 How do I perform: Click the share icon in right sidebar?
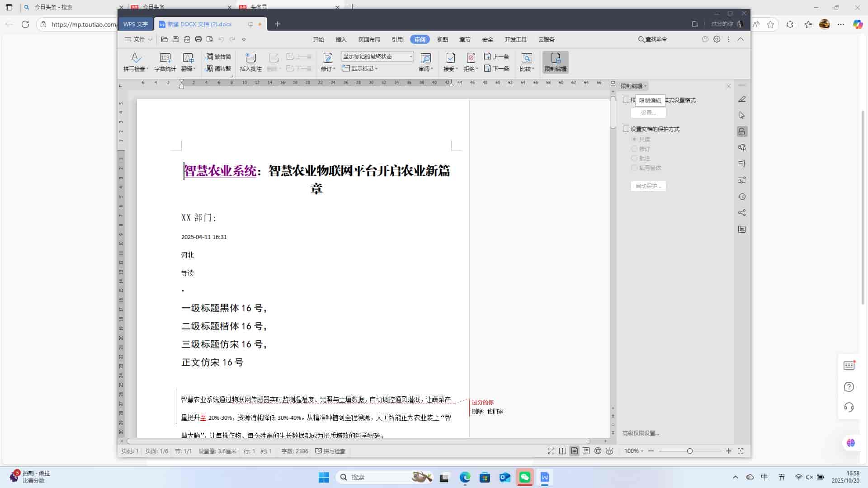point(742,213)
